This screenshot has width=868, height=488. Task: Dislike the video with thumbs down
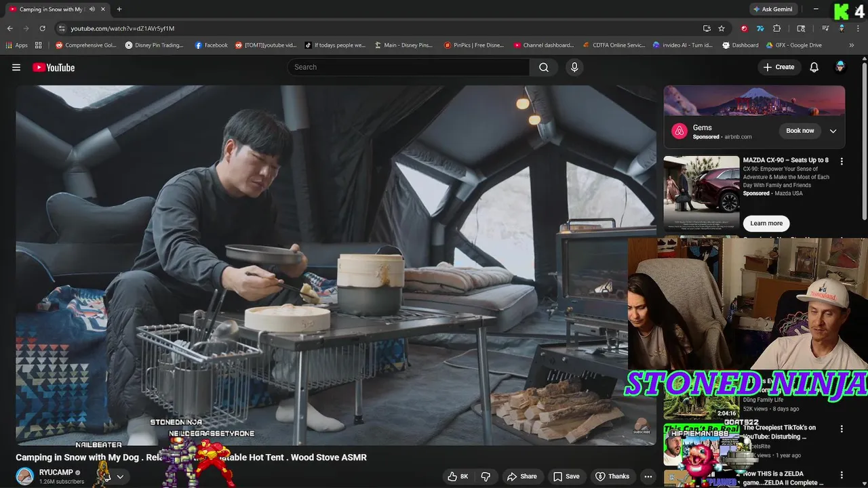(x=486, y=476)
